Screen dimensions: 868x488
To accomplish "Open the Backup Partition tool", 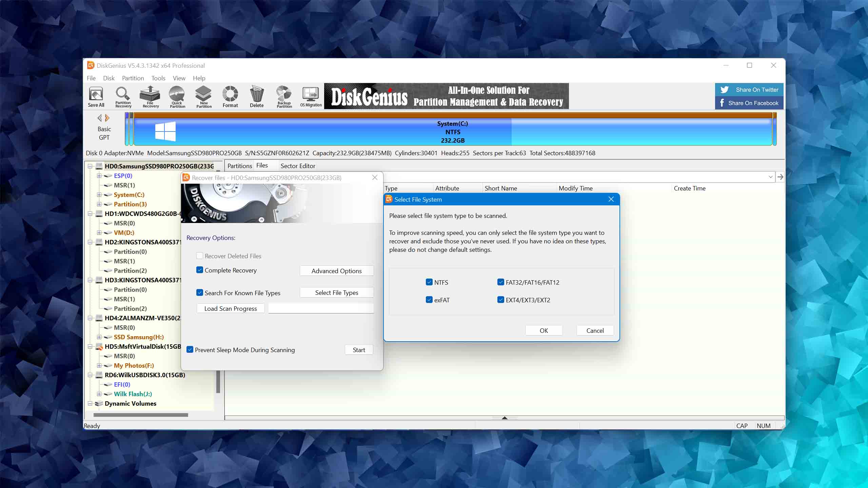I will coord(284,97).
